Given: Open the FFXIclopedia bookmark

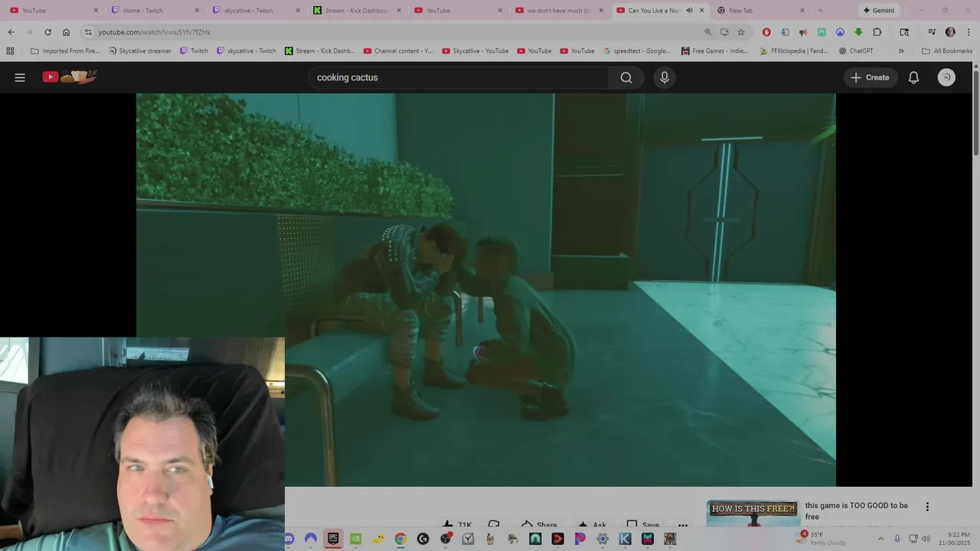Looking at the screenshot, I should (x=792, y=51).
